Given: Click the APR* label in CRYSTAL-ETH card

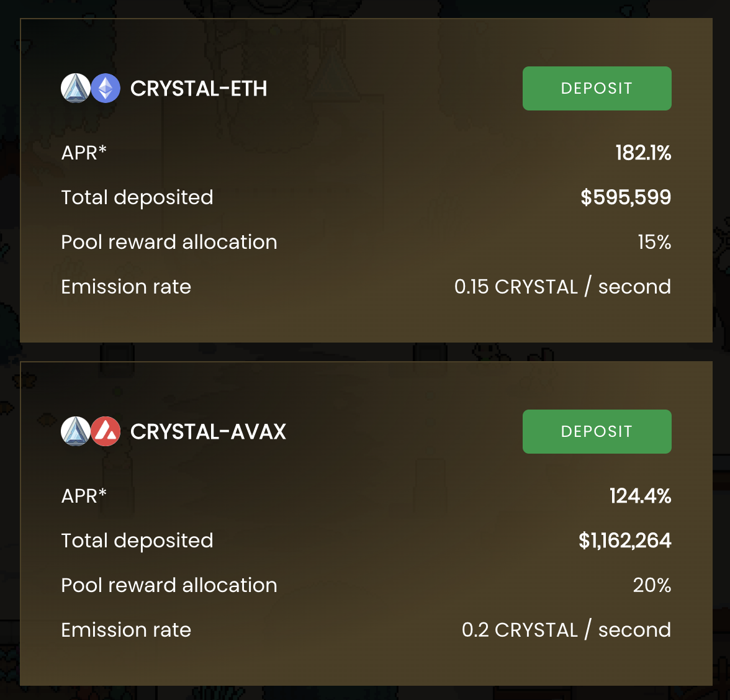Looking at the screenshot, I should 84,153.
